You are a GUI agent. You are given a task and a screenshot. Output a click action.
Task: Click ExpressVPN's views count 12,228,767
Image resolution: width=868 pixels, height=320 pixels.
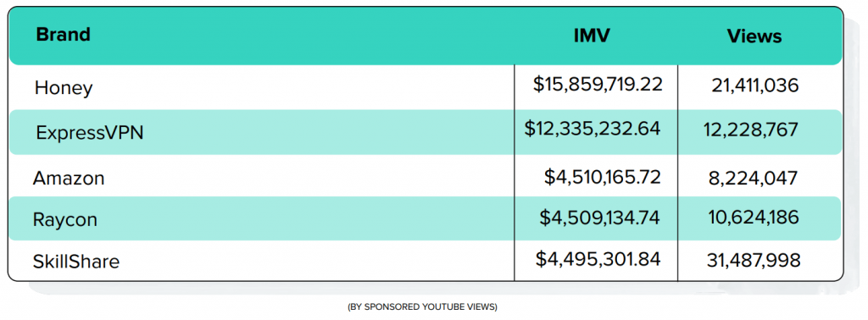[751, 130]
